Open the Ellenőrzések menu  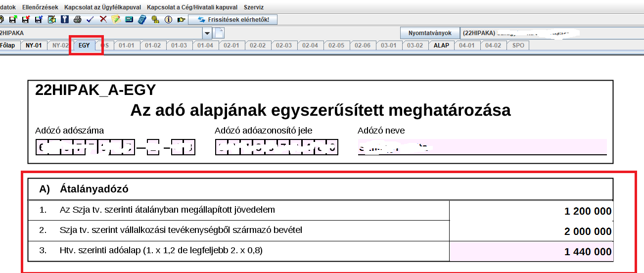pyautogui.click(x=40, y=7)
